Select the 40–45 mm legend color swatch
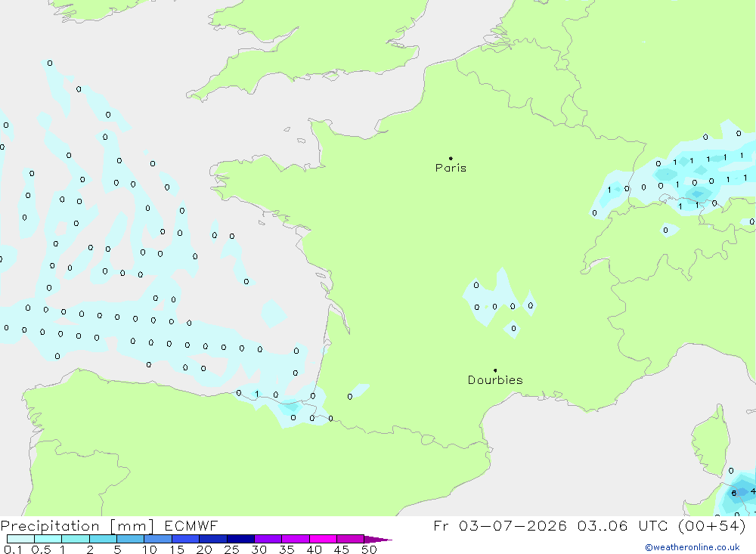Image resolution: width=756 pixels, height=554 pixels. click(323, 539)
